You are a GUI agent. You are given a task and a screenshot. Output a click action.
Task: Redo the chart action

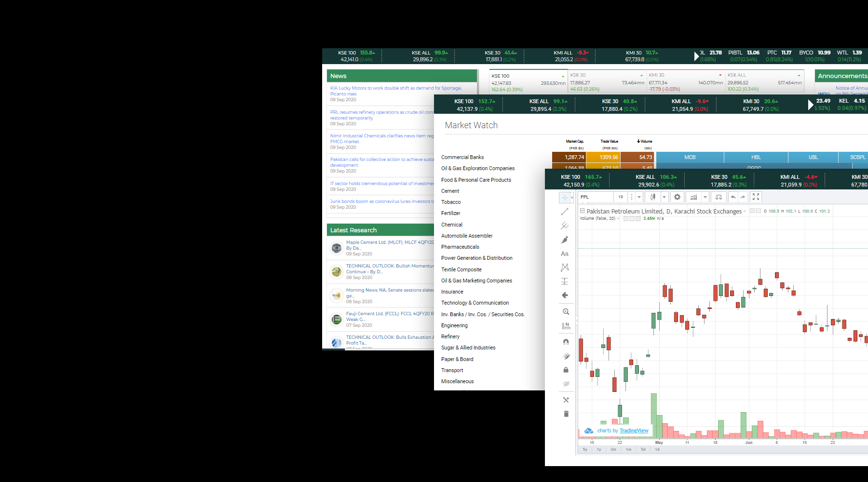tap(743, 197)
